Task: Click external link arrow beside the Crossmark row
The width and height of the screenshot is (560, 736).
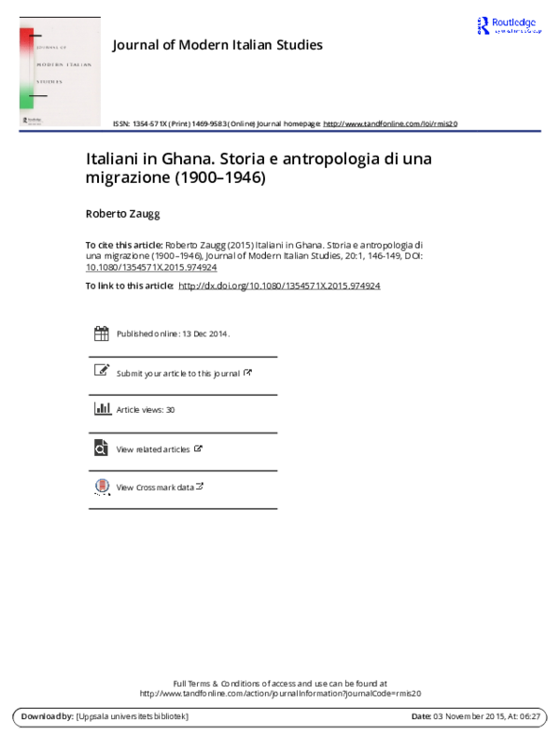Action: (x=199, y=487)
